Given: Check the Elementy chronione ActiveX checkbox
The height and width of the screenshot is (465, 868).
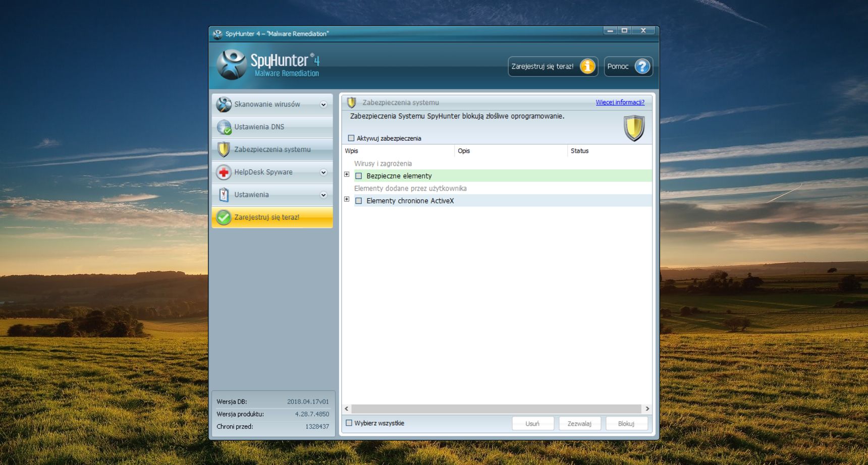Looking at the screenshot, I should [359, 201].
